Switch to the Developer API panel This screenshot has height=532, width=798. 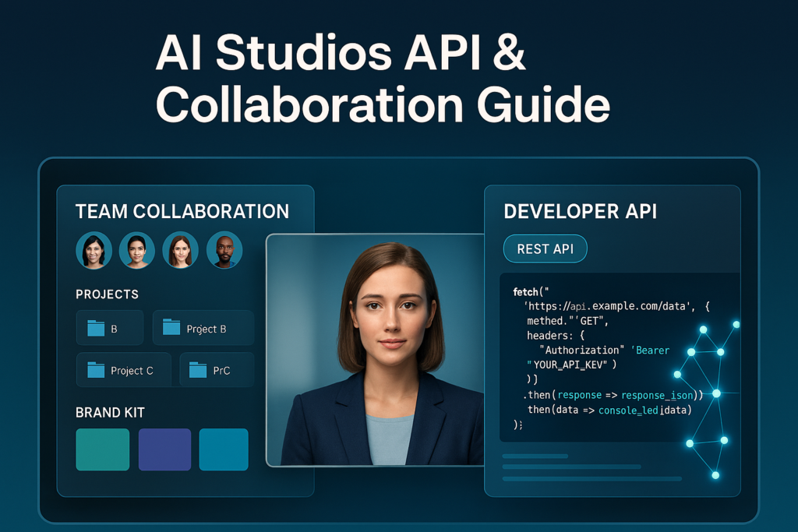click(x=579, y=211)
